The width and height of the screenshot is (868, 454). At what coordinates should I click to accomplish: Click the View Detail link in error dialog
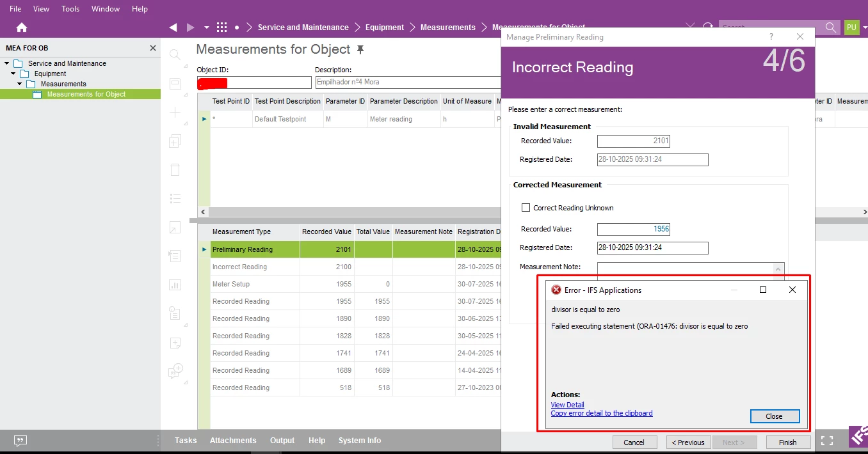[567, 405]
